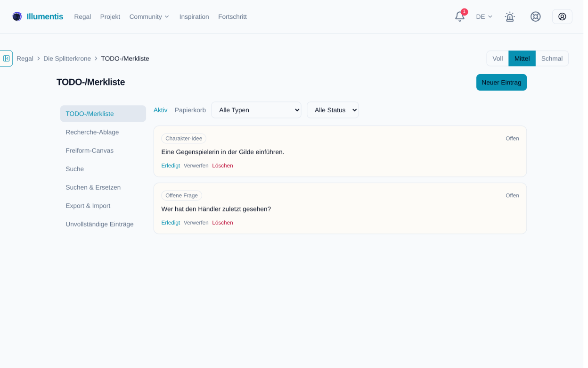588x368 pixels.
Task: Mark the Gegenspielerin entry as Erledigt
Action: click(171, 166)
